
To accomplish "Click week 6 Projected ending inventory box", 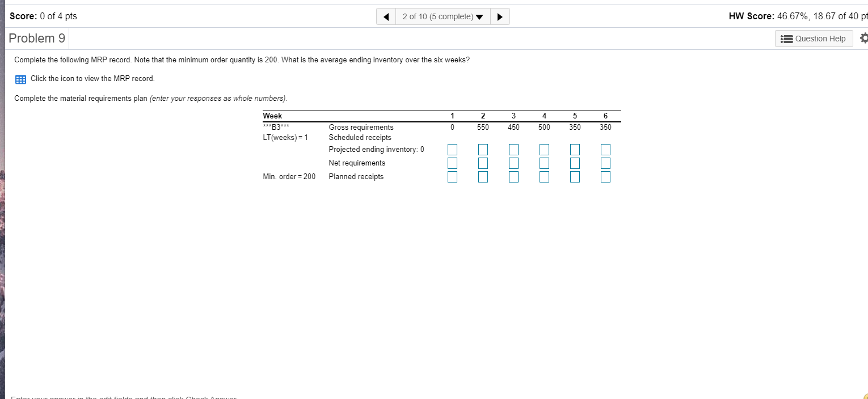I will pyautogui.click(x=605, y=149).
